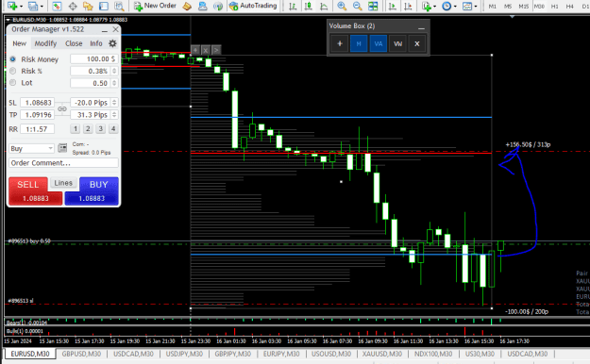590x364 pixels.
Task: Set risk-reward ratio preset 4
Action: (113, 129)
